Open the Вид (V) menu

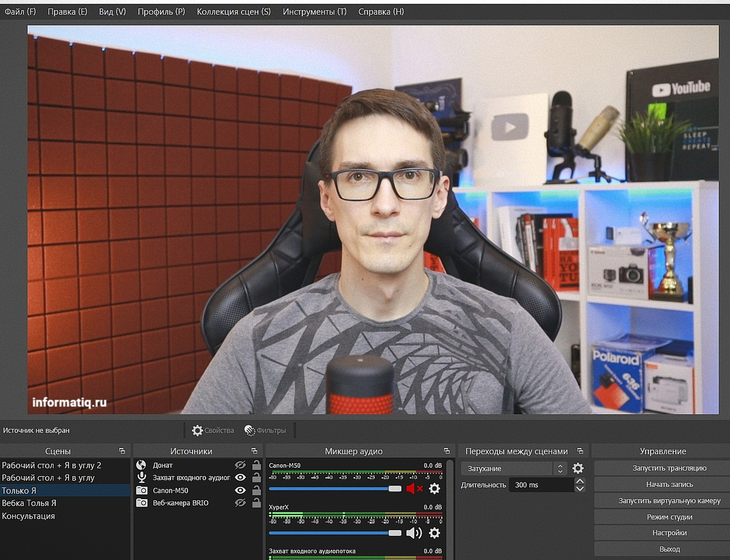pyautogui.click(x=113, y=12)
